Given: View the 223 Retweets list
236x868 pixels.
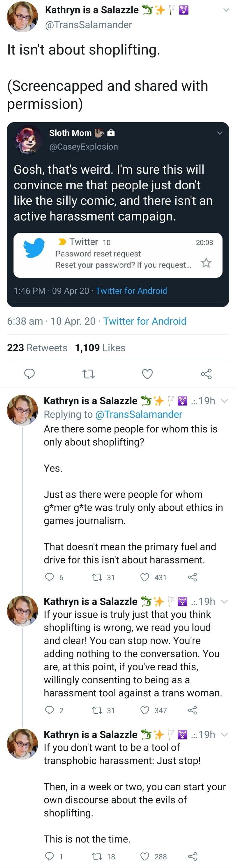Looking at the screenshot, I should click(37, 348).
